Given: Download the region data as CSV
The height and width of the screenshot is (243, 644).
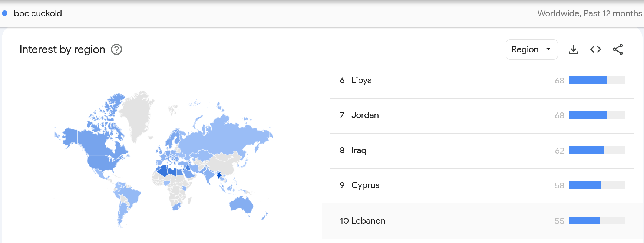Looking at the screenshot, I should 573,49.
